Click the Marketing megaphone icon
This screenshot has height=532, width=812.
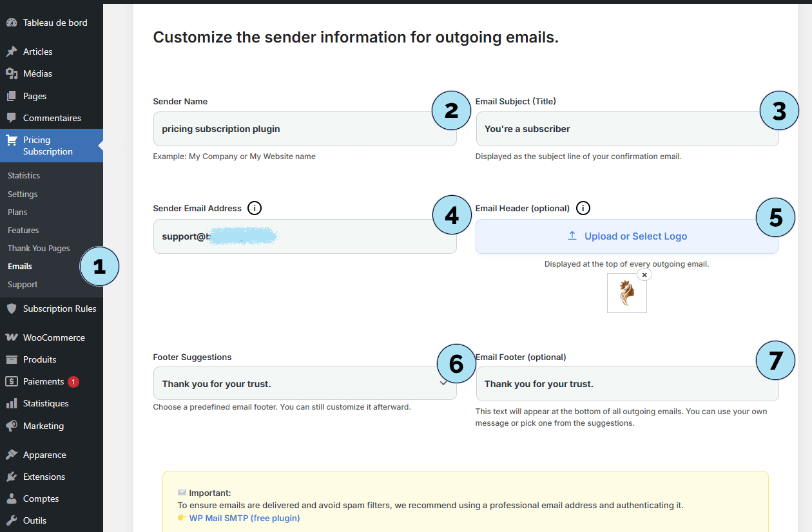(x=11, y=426)
